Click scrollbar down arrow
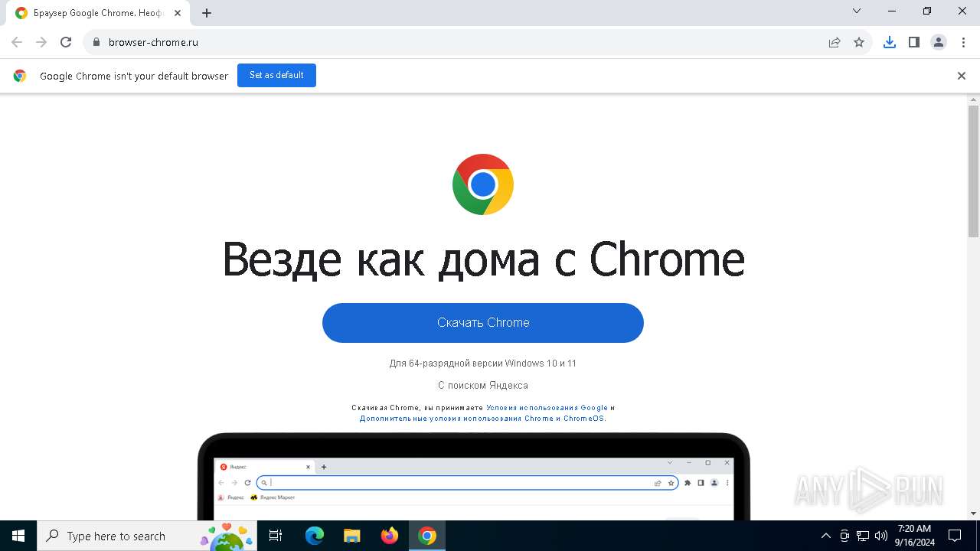 974,514
